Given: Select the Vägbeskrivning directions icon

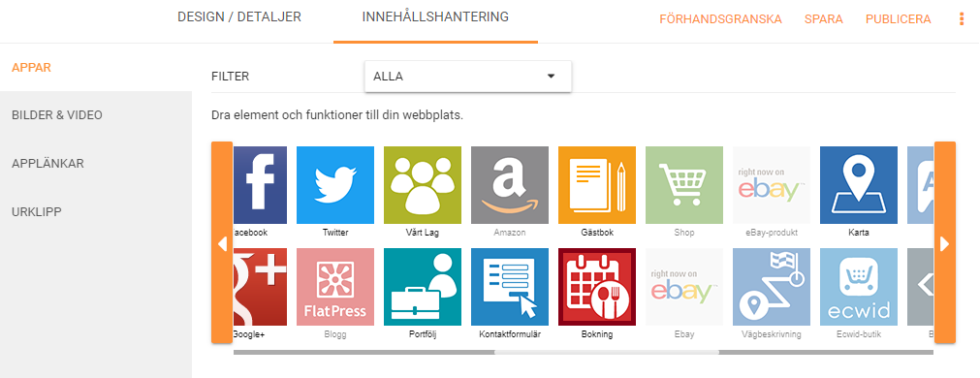Looking at the screenshot, I should coord(772,287).
